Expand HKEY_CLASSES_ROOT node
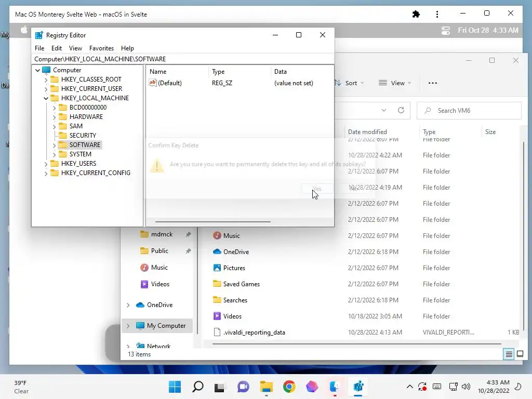Image resolution: width=532 pixels, height=399 pixels. click(x=46, y=79)
